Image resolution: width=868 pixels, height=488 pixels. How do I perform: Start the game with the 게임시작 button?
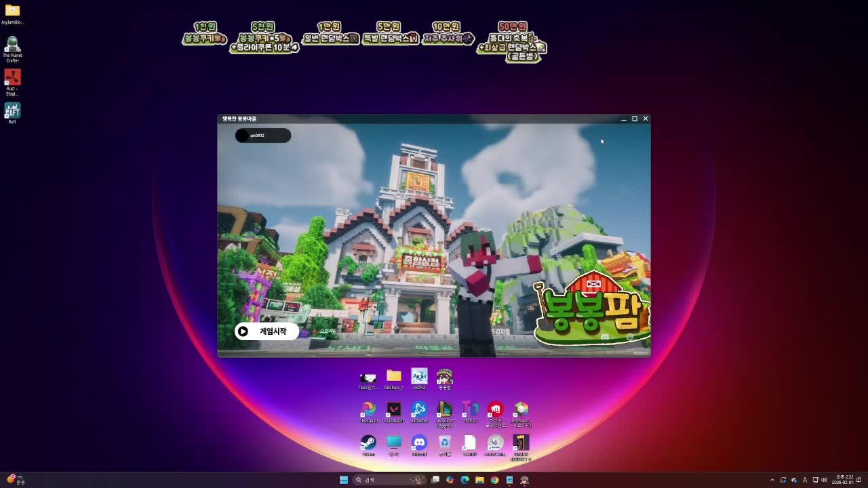tap(267, 331)
